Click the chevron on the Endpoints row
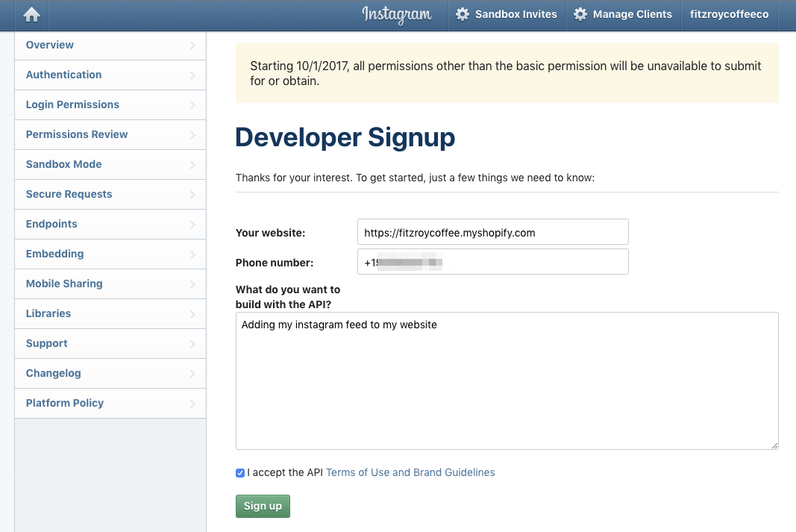 (x=192, y=225)
